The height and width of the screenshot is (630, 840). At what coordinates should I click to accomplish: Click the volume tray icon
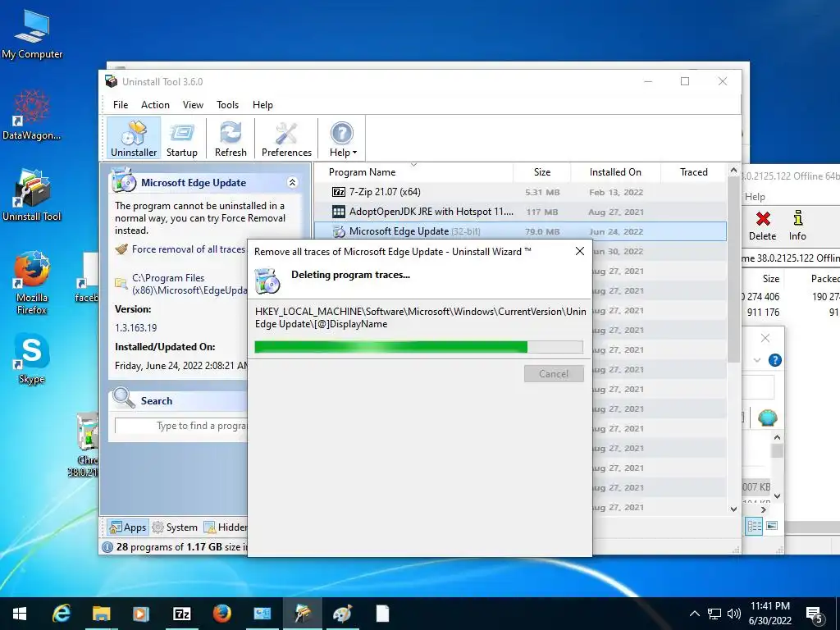[x=734, y=614]
